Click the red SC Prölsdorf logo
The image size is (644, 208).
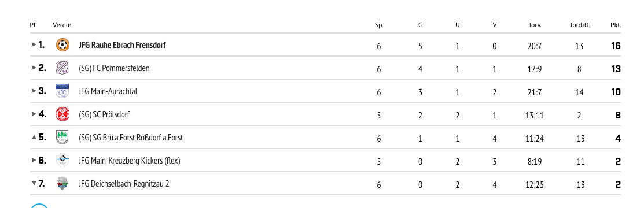tap(62, 114)
